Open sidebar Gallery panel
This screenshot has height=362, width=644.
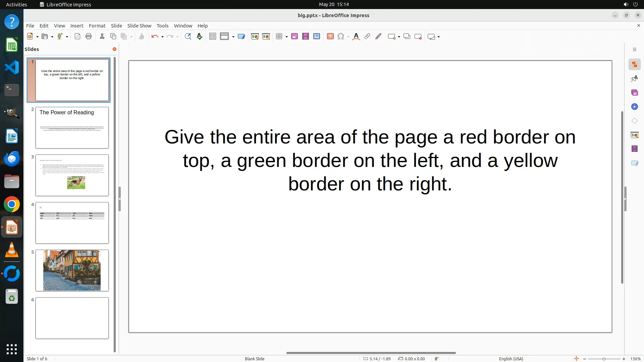pyautogui.click(x=634, y=93)
